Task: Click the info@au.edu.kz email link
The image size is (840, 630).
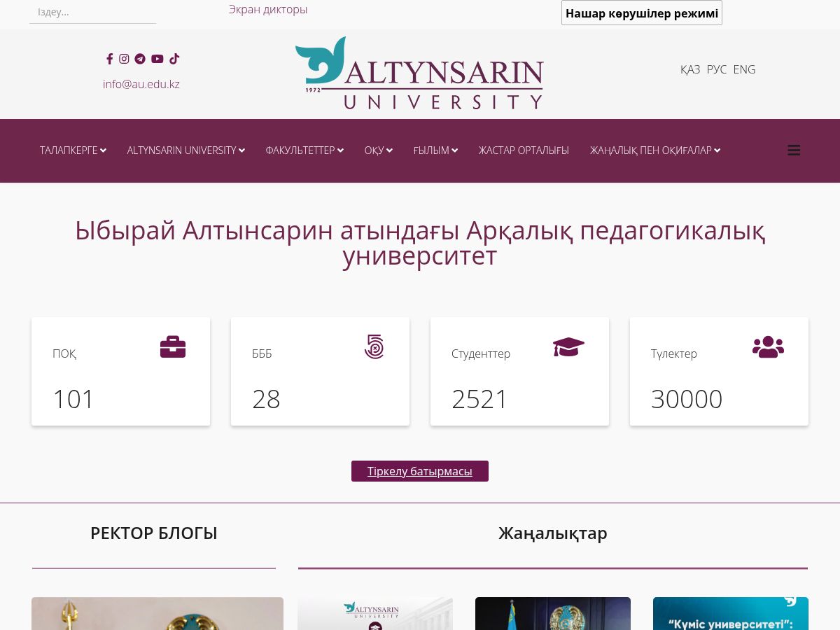Action: tap(141, 84)
